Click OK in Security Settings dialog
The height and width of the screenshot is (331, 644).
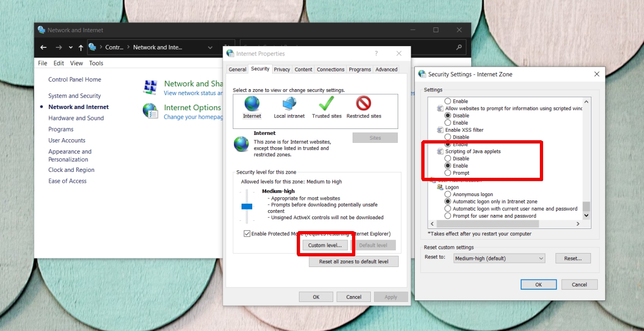(x=538, y=285)
